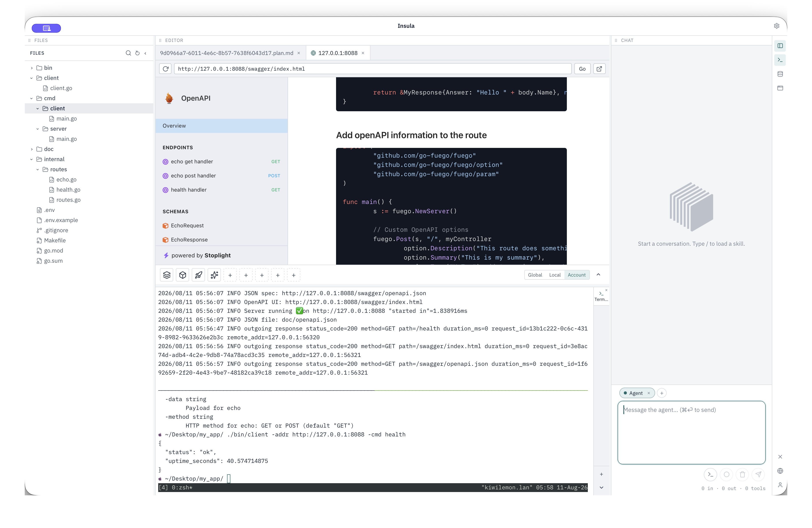Click X icon in right sidebar
The height and width of the screenshot is (528, 812).
point(780,457)
